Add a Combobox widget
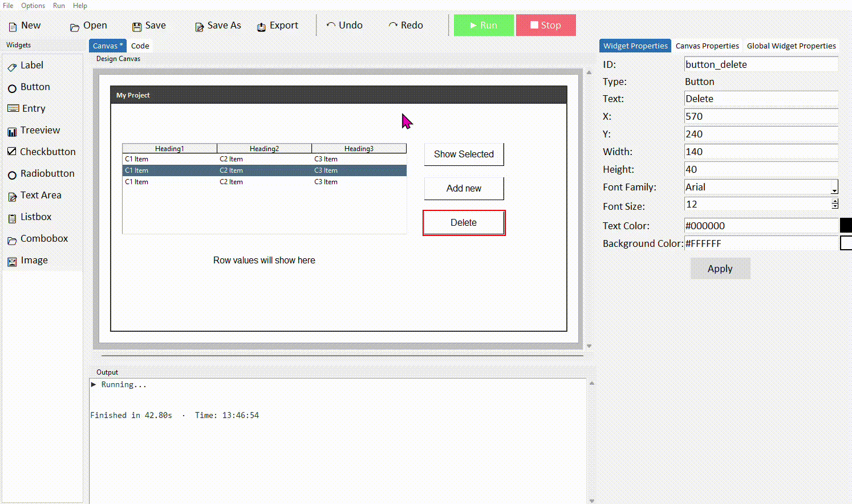 43,238
